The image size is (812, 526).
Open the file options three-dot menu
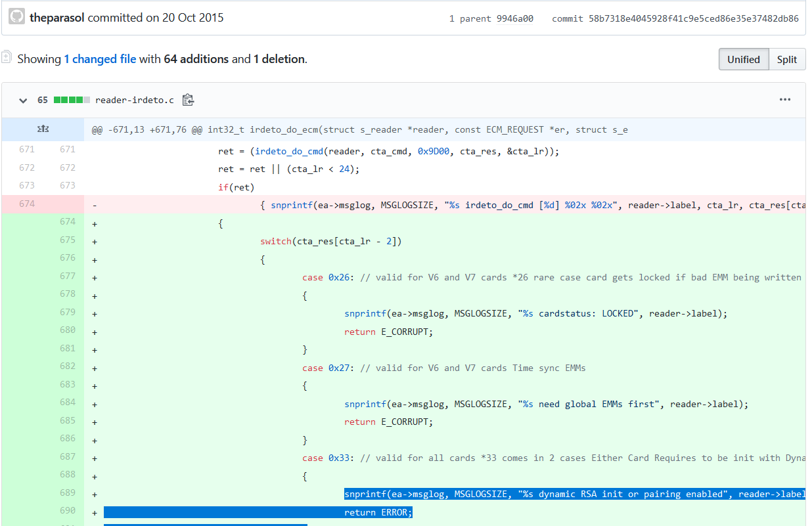click(785, 100)
